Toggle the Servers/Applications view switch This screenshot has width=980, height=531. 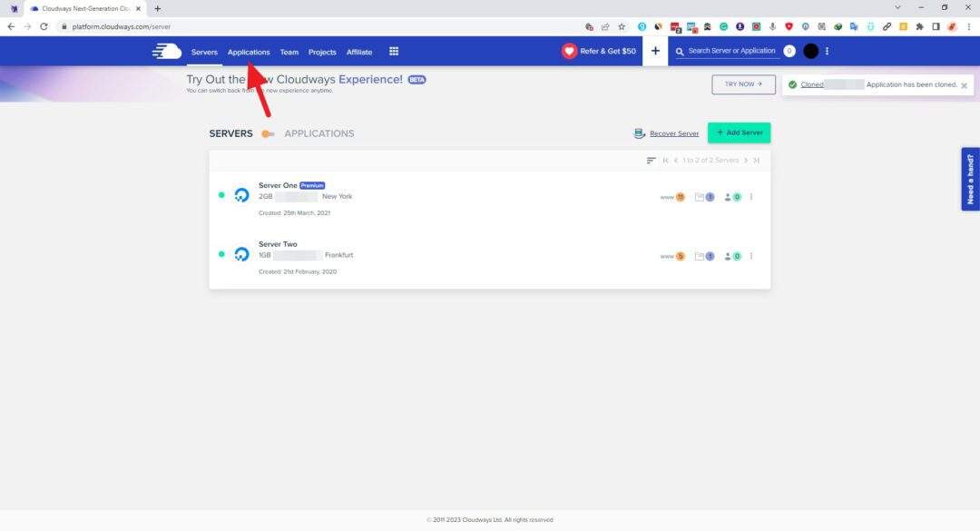click(268, 133)
